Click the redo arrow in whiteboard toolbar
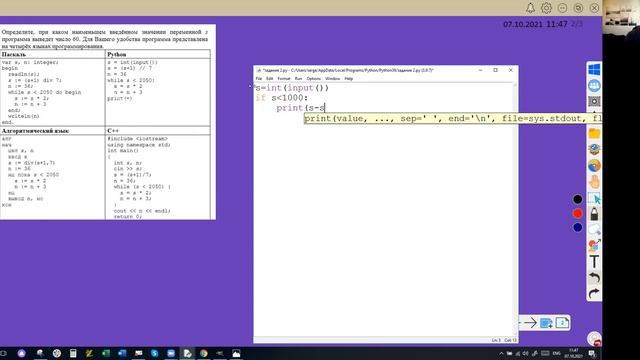 [x=594, y=293]
